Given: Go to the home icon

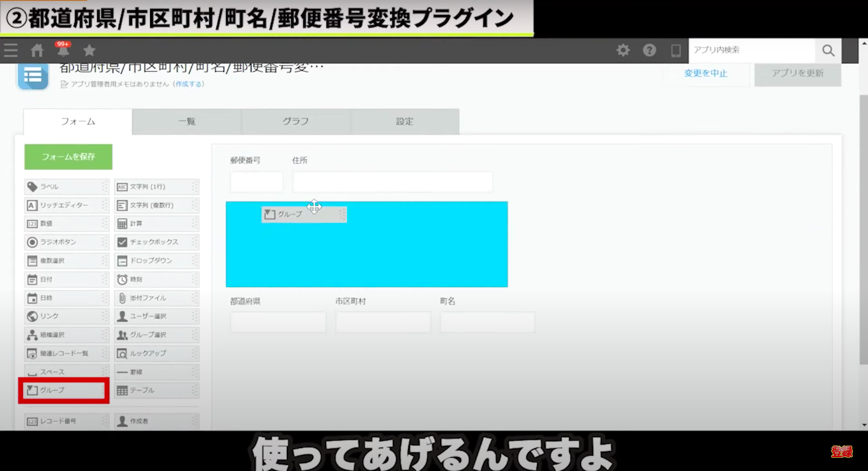Looking at the screenshot, I should (37, 51).
